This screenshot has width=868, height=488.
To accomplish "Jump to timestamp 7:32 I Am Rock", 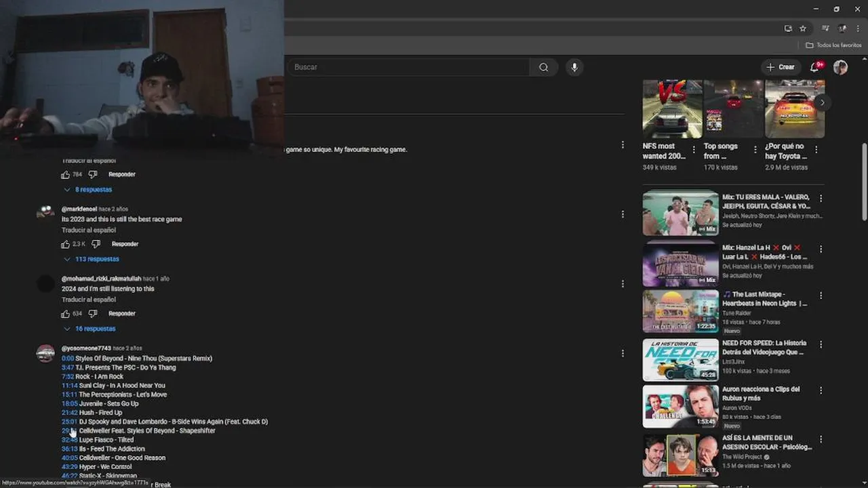I will tap(68, 377).
